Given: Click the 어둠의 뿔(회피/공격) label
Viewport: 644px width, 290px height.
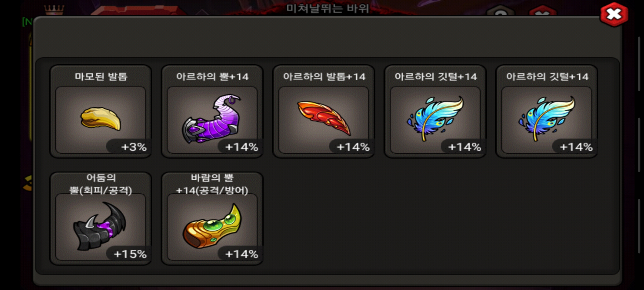Looking at the screenshot, I should [101, 184].
